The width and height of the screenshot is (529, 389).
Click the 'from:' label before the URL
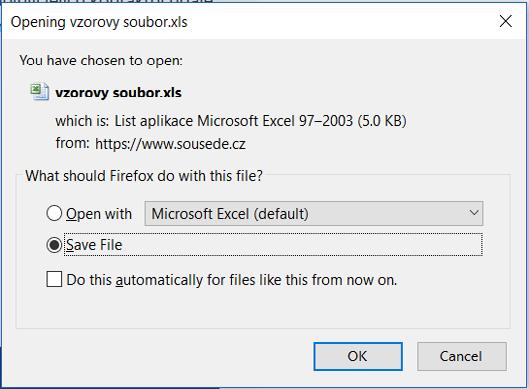coord(73,143)
